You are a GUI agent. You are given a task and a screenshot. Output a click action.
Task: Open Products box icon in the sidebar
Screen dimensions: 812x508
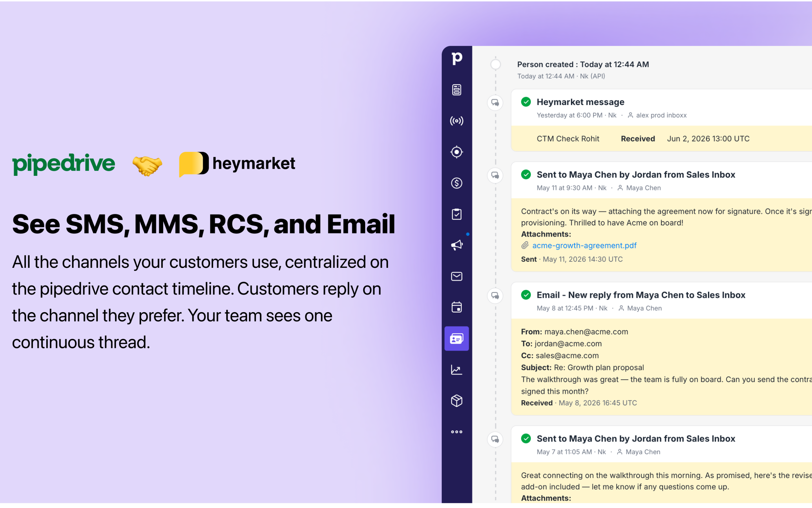click(457, 400)
